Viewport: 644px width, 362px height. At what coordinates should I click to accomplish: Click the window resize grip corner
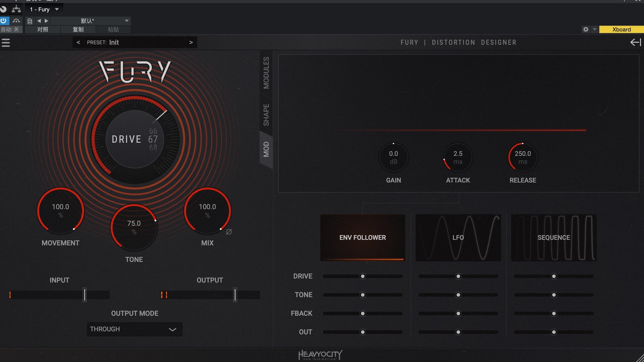point(640,358)
